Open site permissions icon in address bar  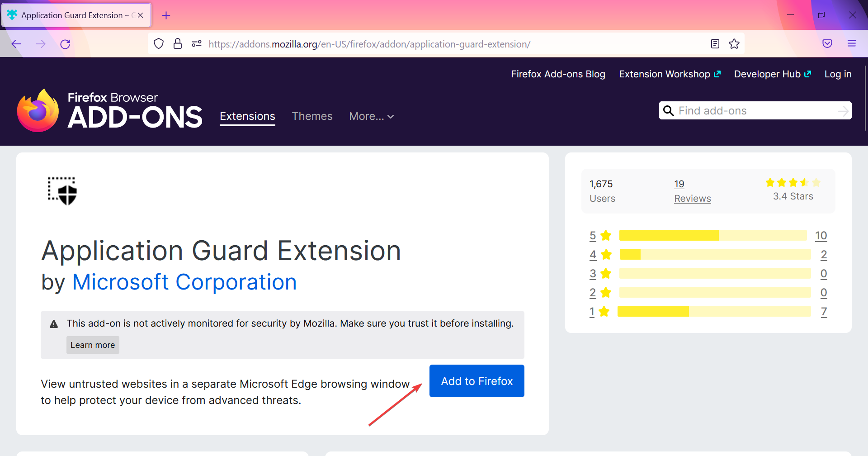click(x=197, y=44)
